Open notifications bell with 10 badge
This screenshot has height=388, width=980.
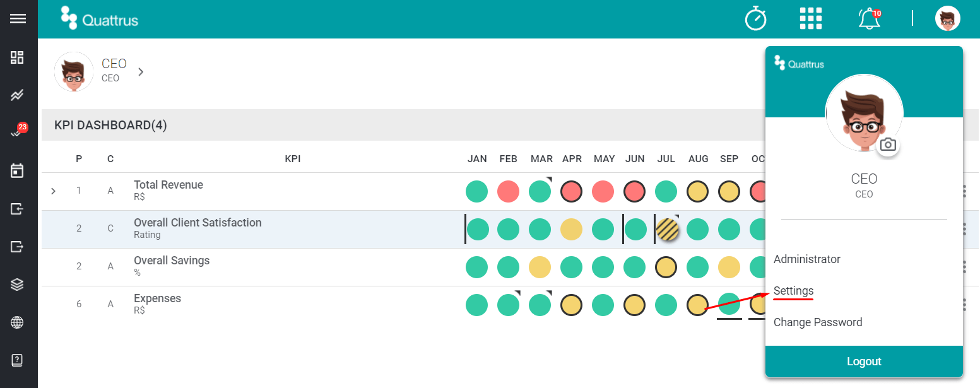coord(870,19)
